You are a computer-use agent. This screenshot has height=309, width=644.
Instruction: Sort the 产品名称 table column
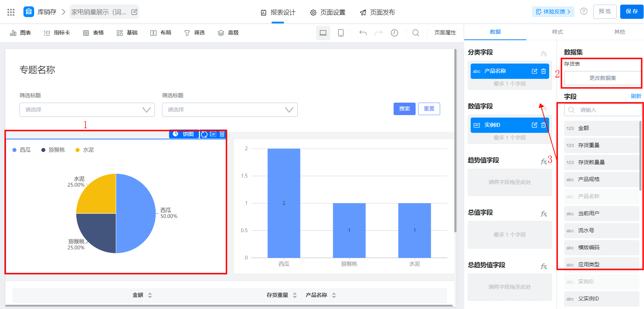334,295
